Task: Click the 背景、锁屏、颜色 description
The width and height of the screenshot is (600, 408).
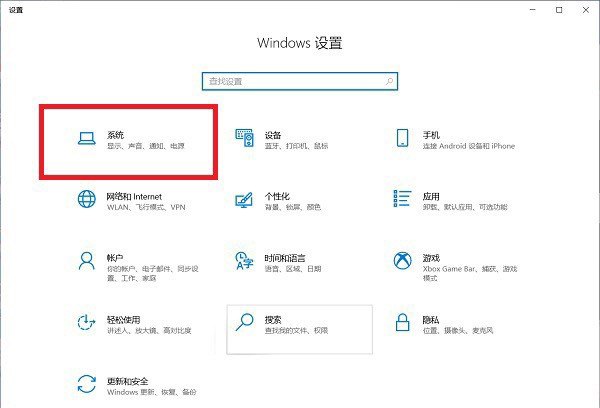Action: point(293,207)
